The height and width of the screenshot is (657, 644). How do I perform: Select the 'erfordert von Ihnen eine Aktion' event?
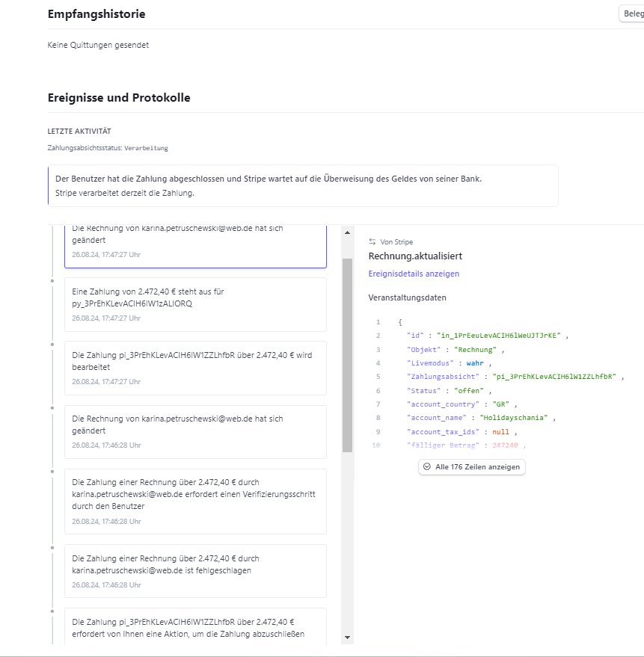click(x=195, y=628)
